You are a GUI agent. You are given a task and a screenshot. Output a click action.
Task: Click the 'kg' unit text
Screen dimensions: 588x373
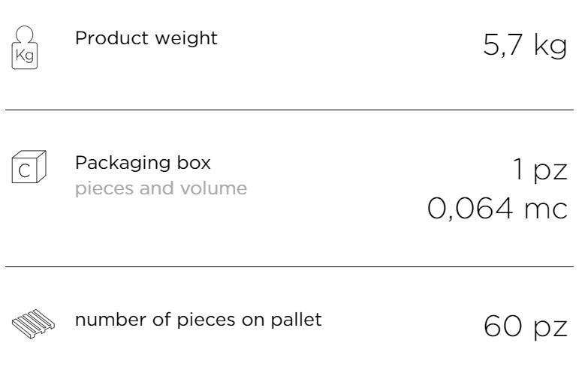pyautogui.click(x=550, y=46)
